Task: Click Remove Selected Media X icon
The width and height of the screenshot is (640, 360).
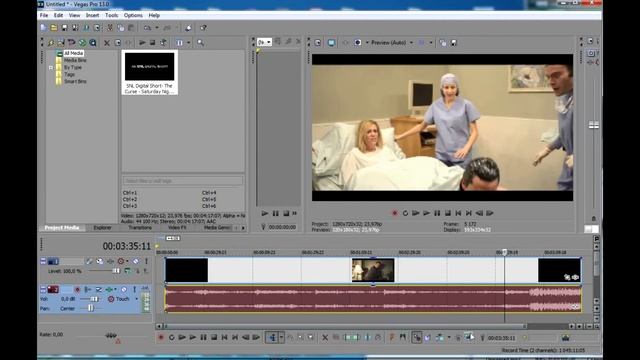Action: click(x=107, y=42)
